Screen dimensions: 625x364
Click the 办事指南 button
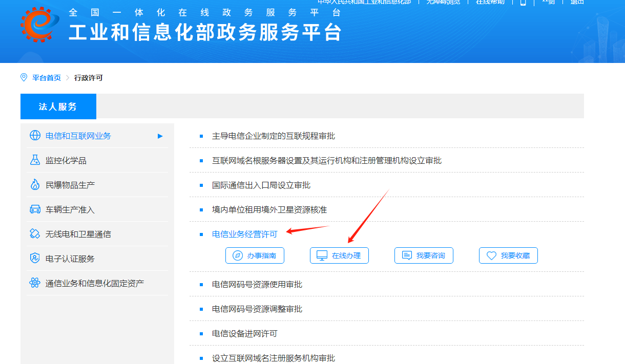tap(255, 255)
